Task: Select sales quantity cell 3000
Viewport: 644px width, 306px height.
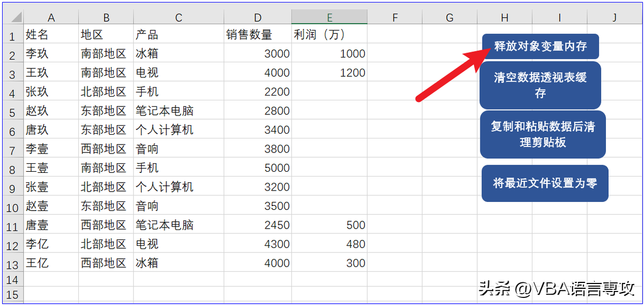Action: coord(258,54)
